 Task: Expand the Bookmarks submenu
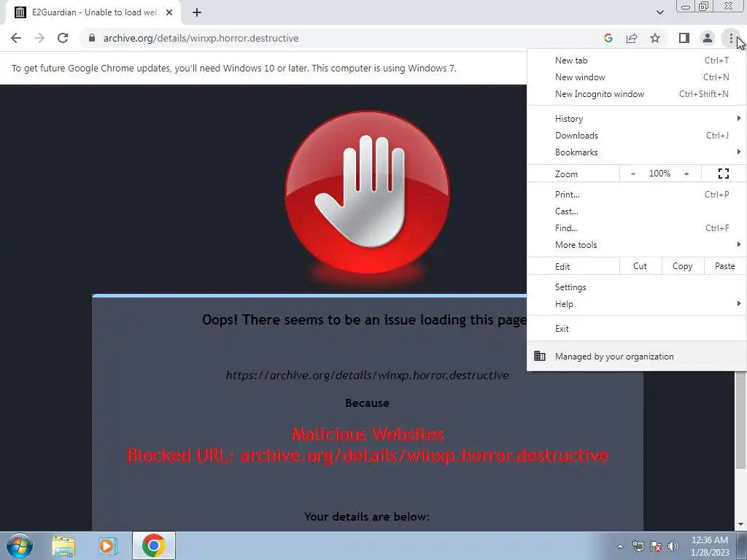pyautogui.click(x=637, y=152)
